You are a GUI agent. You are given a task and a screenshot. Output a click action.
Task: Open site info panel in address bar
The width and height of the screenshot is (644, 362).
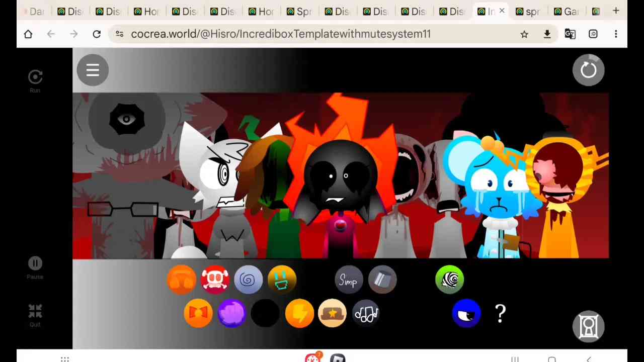point(119,34)
